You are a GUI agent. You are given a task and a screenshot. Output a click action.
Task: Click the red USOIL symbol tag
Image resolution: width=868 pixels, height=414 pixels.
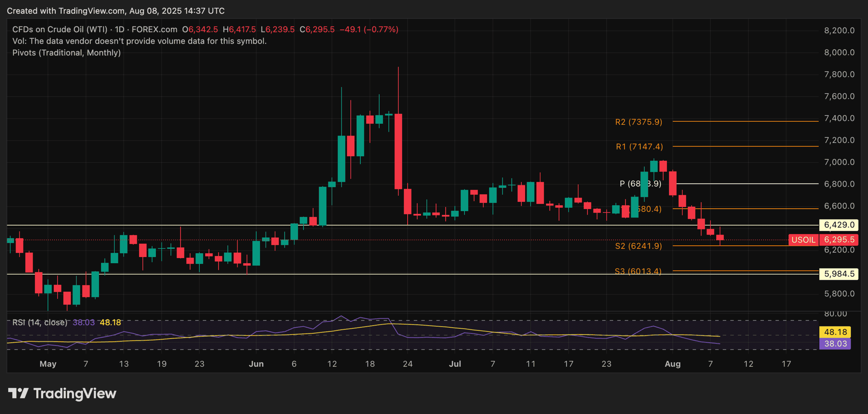804,240
